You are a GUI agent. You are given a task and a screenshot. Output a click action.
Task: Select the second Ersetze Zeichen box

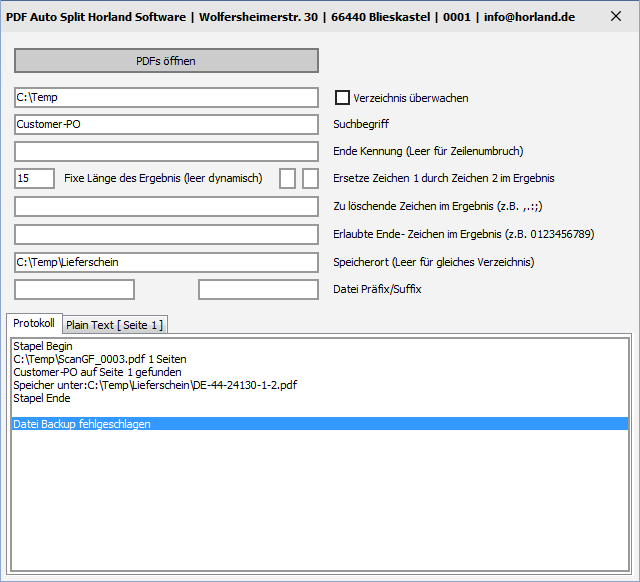coord(310,178)
